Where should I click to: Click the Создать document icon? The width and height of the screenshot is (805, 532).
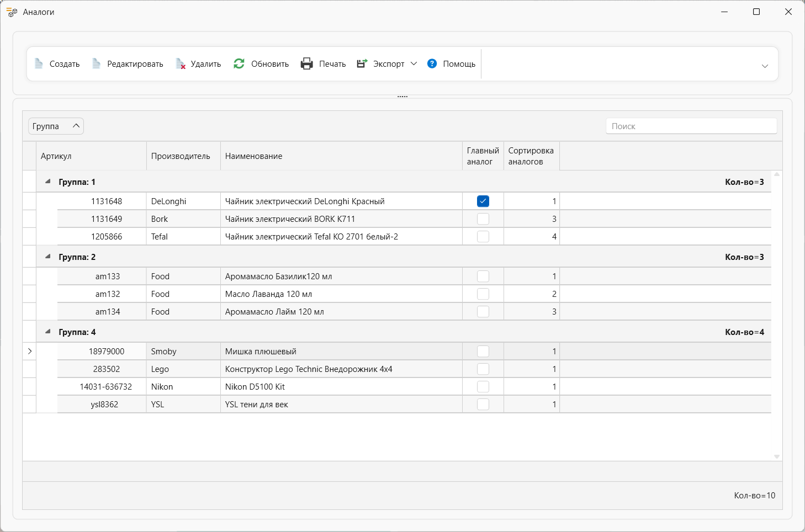[x=39, y=63]
